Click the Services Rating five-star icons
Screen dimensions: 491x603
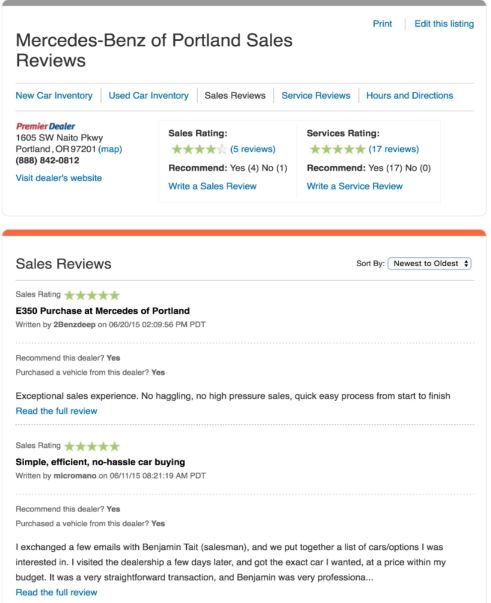click(x=337, y=149)
